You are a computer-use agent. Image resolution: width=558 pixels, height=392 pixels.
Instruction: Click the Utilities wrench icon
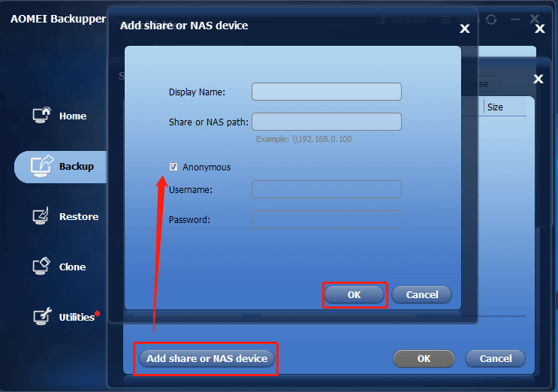click(42, 316)
